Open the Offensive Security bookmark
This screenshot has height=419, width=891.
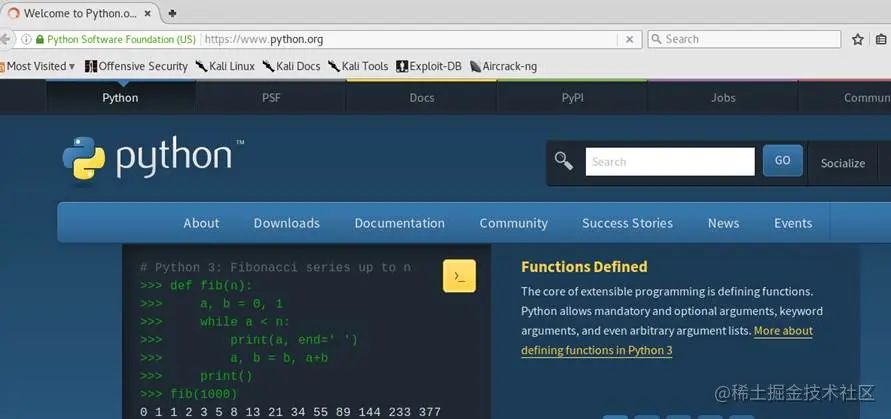click(x=136, y=66)
